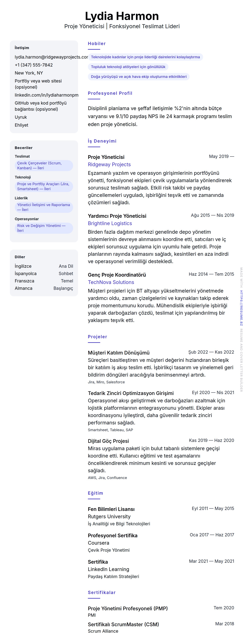
Task: Click the 'Müşteri Katılım Dönüşümü' project title
Action: 118,353
